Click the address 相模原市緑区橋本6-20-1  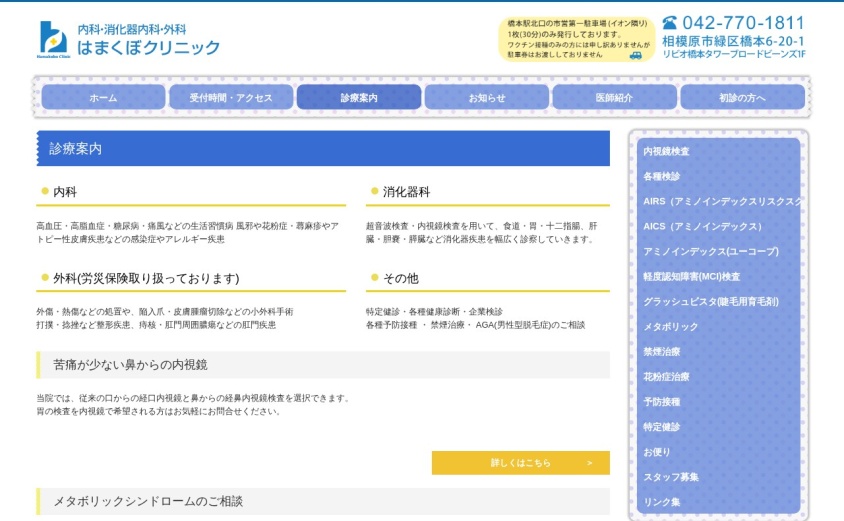click(x=733, y=41)
